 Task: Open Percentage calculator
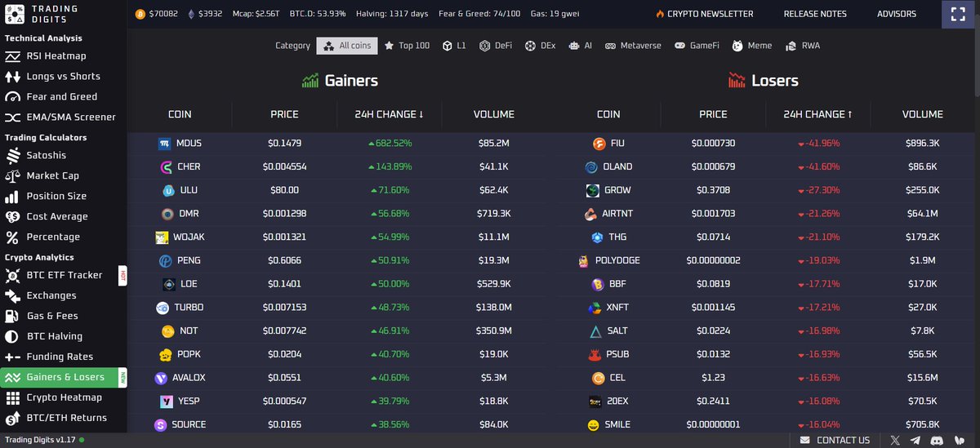[x=42, y=237]
